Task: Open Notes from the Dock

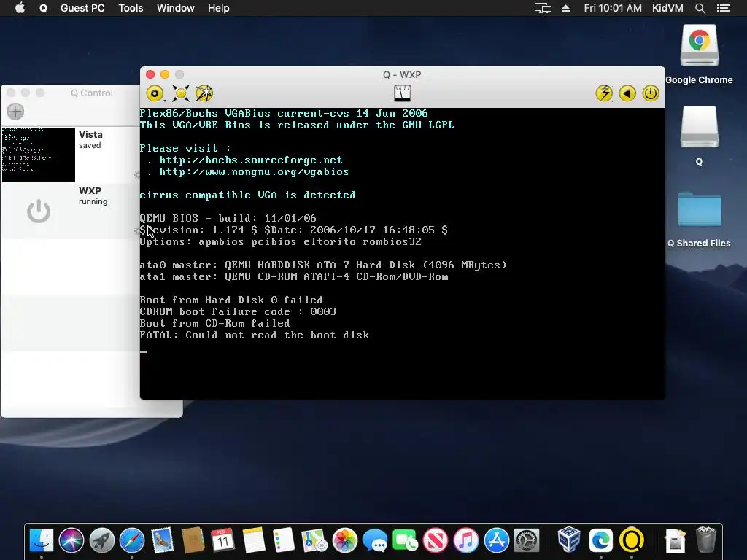Action: (253, 541)
